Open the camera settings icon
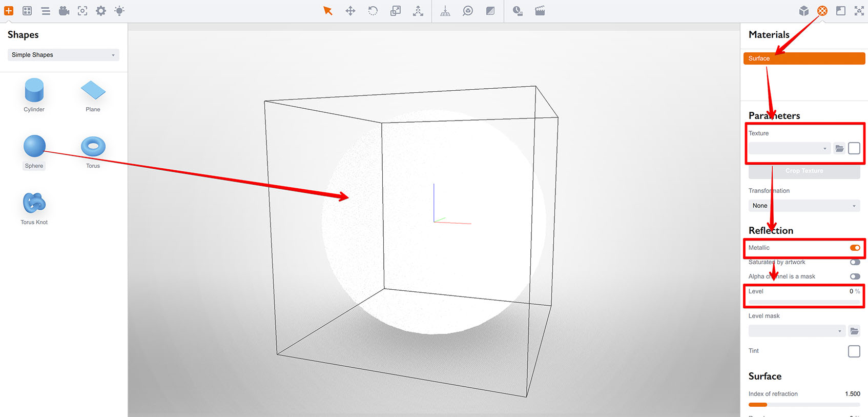This screenshot has width=868, height=417. tap(64, 11)
